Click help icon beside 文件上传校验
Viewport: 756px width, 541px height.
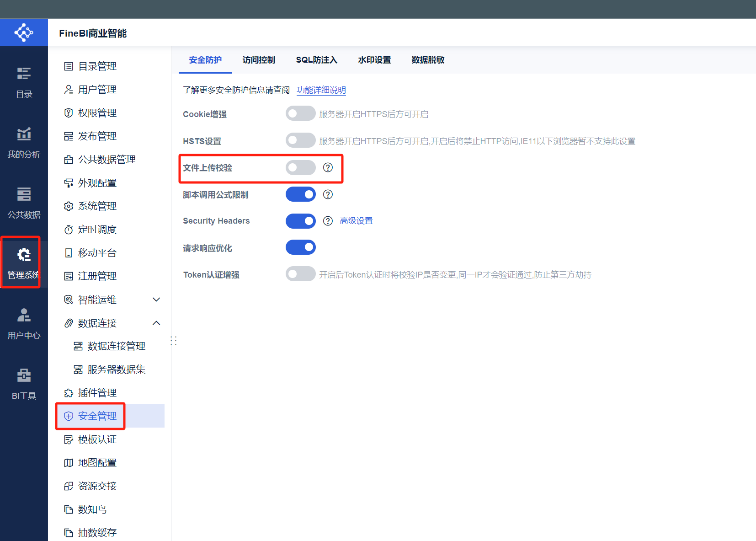[328, 167]
